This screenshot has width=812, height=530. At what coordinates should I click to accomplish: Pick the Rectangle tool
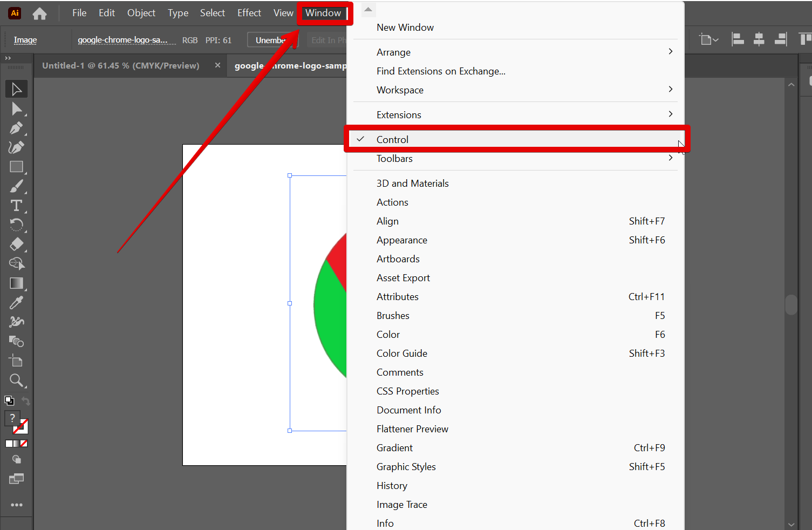click(x=16, y=167)
